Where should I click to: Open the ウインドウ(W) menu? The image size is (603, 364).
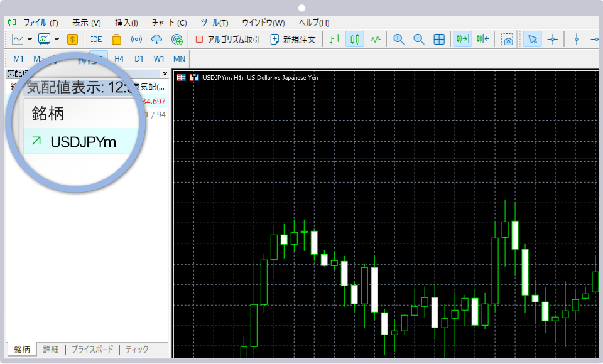263,23
